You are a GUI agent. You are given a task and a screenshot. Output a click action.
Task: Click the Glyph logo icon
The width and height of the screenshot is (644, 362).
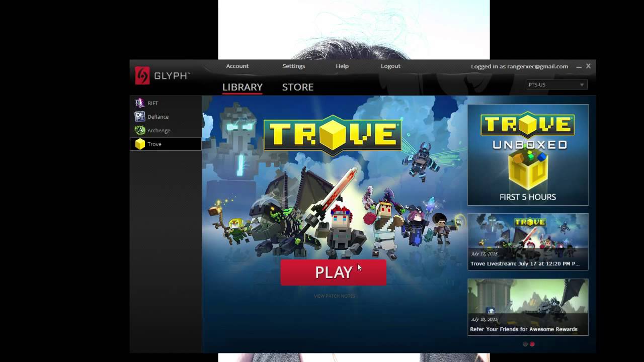pyautogui.click(x=142, y=75)
